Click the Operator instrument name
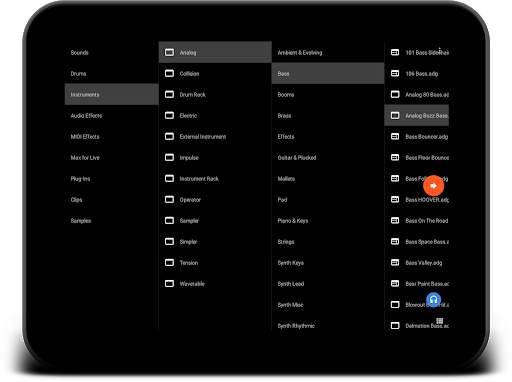The image size is (512, 382). tap(190, 200)
